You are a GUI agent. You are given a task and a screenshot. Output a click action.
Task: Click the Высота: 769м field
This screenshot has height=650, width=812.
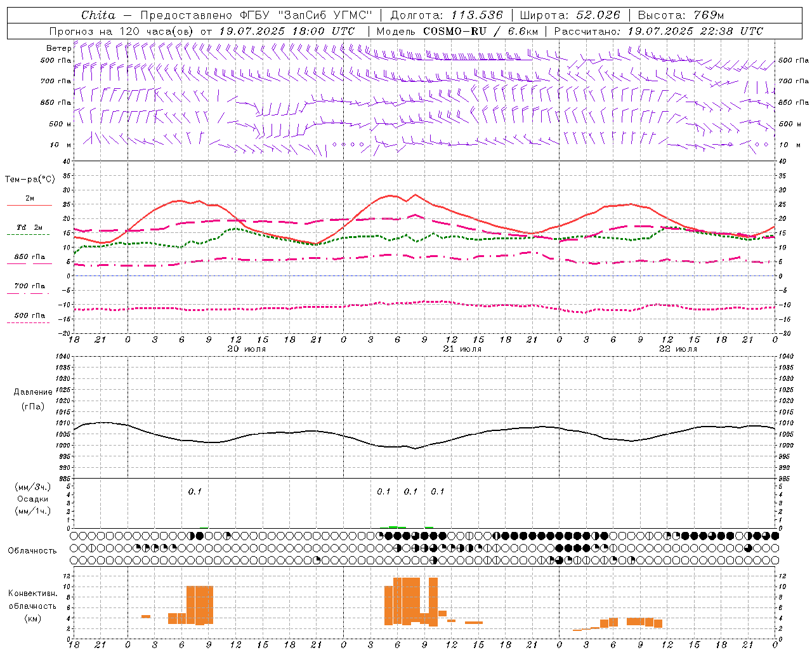pos(681,15)
